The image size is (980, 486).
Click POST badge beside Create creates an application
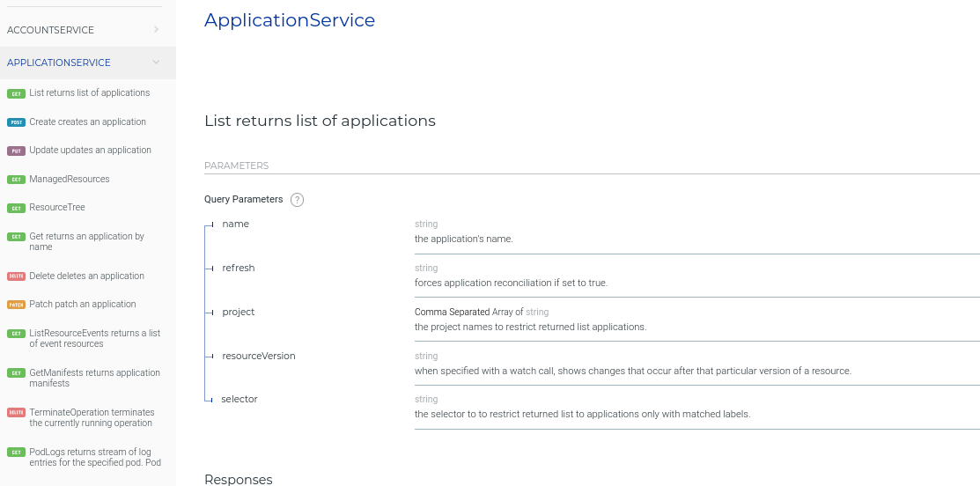pyautogui.click(x=16, y=122)
